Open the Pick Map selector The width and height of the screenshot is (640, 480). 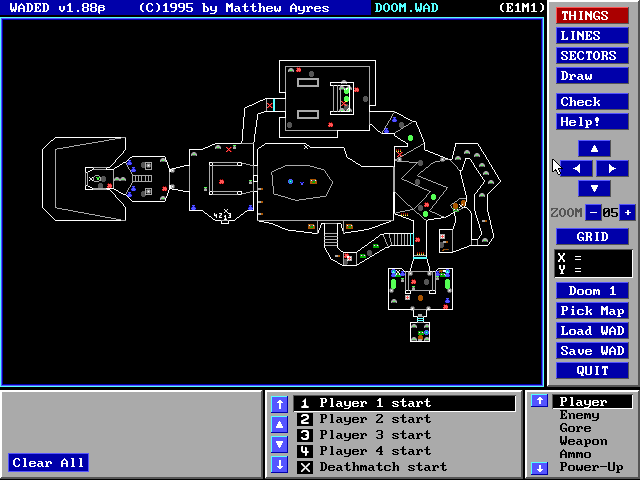coord(592,311)
